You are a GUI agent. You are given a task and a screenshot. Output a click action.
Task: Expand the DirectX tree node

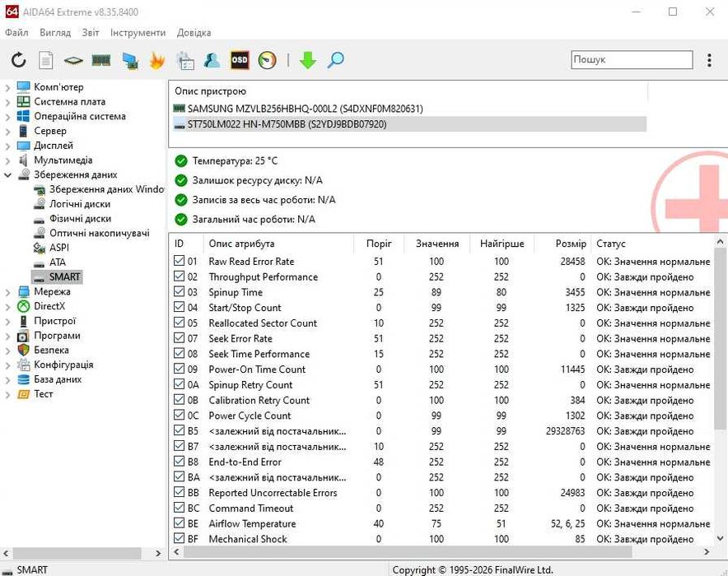7,306
